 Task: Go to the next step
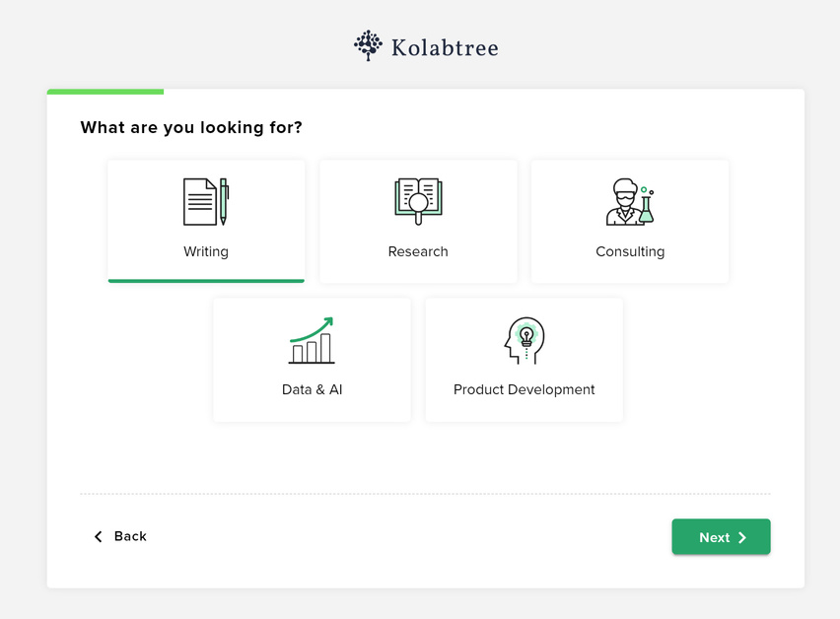click(x=721, y=536)
